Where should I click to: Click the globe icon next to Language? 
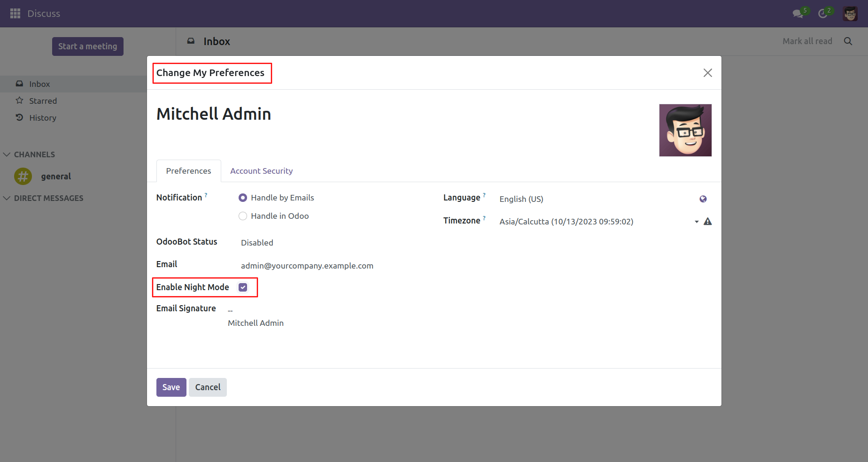click(703, 199)
